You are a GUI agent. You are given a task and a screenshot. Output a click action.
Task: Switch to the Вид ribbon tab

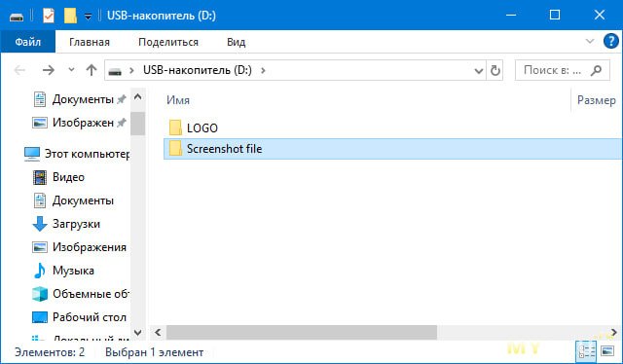pos(236,42)
